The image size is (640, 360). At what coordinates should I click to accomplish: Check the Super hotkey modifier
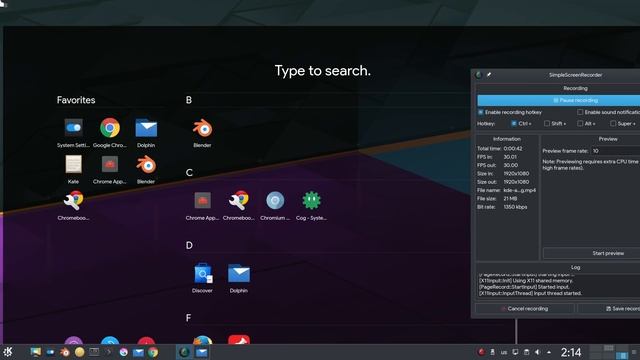(x=613, y=124)
